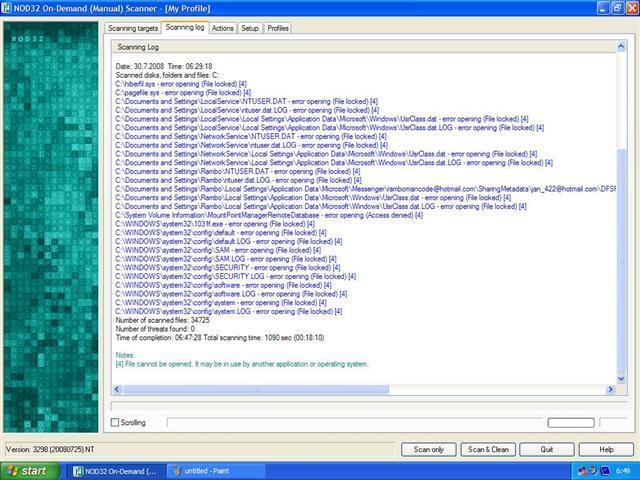Click the log's horizontal scroll right arrow

pos(611,389)
